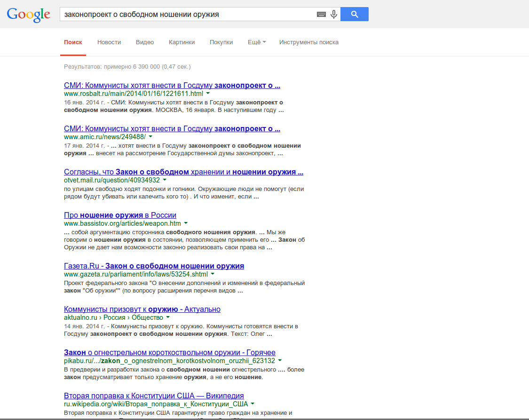529x420 pixels.
Task: Open Инструменты поиска options
Action: click(308, 42)
